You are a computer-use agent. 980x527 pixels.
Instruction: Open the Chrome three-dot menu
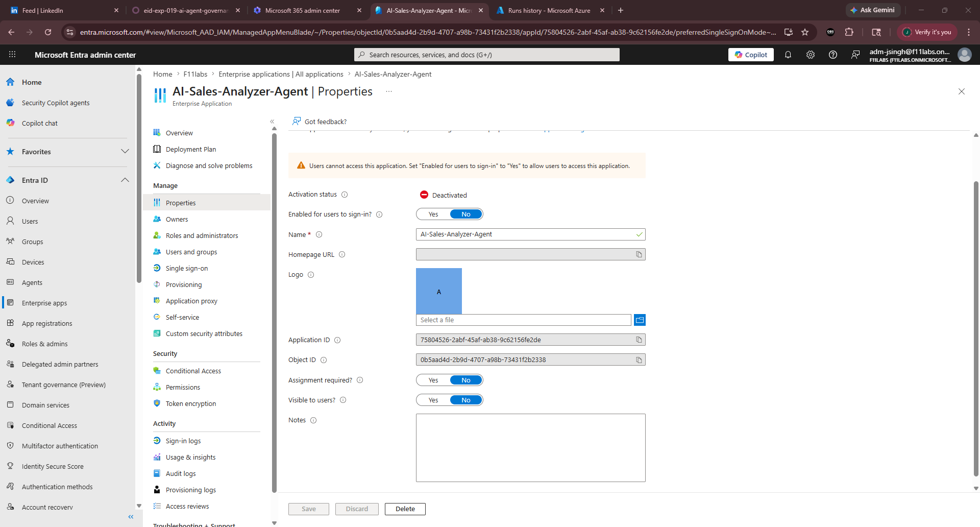pyautogui.click(x=969, y=32)
